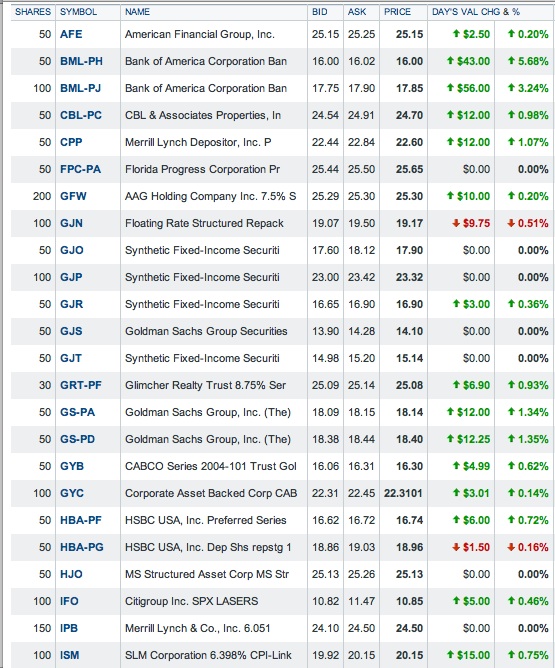Open the BML-PJ symbol link
This screenshot has width=555, height=668.
81,88
